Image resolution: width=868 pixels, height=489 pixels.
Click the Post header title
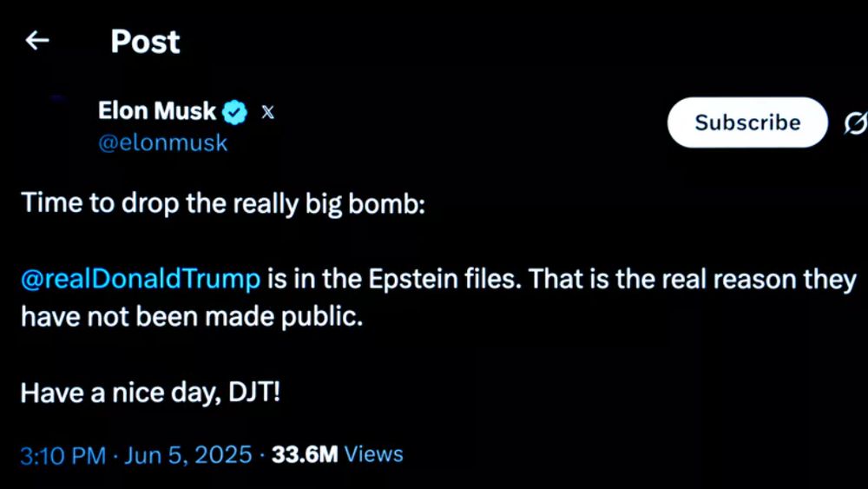point(145,42)
